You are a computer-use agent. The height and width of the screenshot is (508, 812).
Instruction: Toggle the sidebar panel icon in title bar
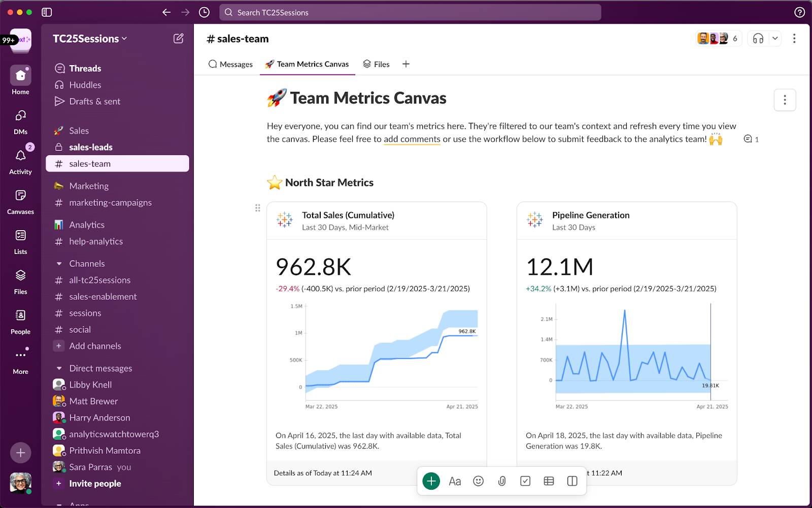click(x=47, y=12)
